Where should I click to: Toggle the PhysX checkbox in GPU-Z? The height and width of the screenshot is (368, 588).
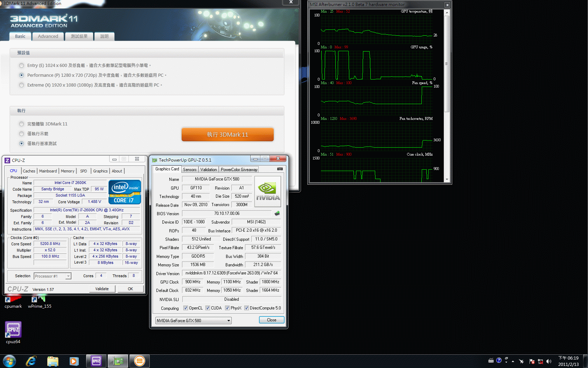(x=227, y=308)
